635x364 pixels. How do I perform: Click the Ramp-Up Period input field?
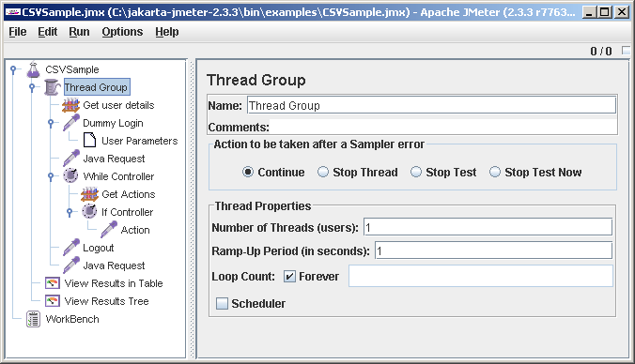point(493,250)
